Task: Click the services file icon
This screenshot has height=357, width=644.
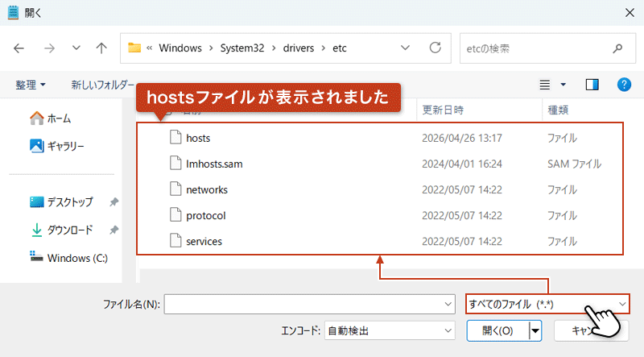Action: point(175,241)
